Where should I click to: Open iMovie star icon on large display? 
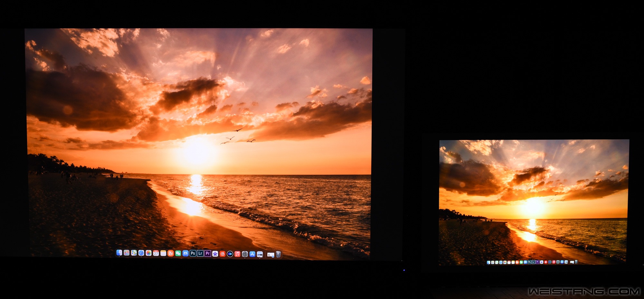pyautogui.click(x=215, y=254)
